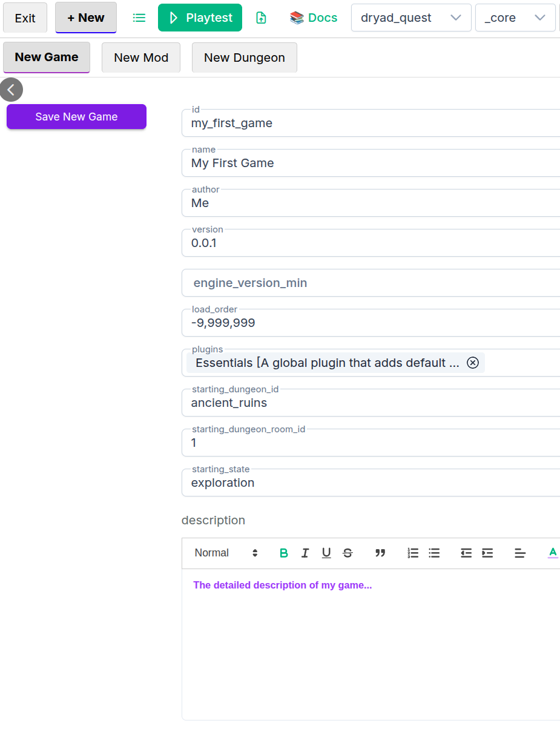Increase the indent in the description editor

click(x=487, y=553)
